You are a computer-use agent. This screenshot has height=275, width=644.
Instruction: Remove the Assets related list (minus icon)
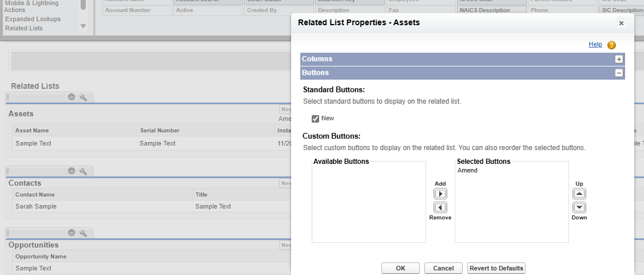71,97
